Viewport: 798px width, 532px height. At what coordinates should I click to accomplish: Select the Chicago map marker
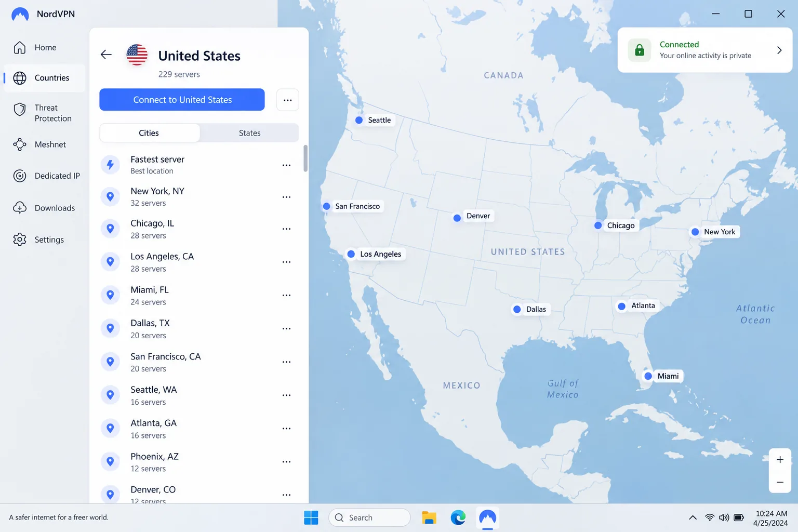[598, 225]
